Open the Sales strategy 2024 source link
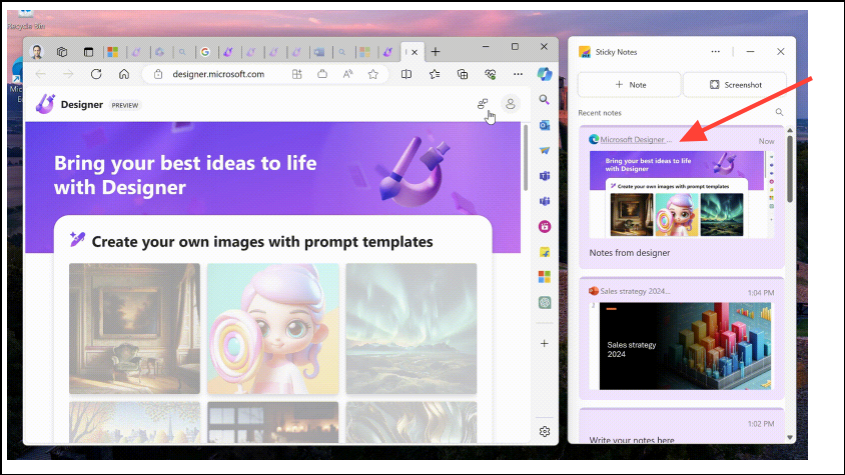 [635, 291]
